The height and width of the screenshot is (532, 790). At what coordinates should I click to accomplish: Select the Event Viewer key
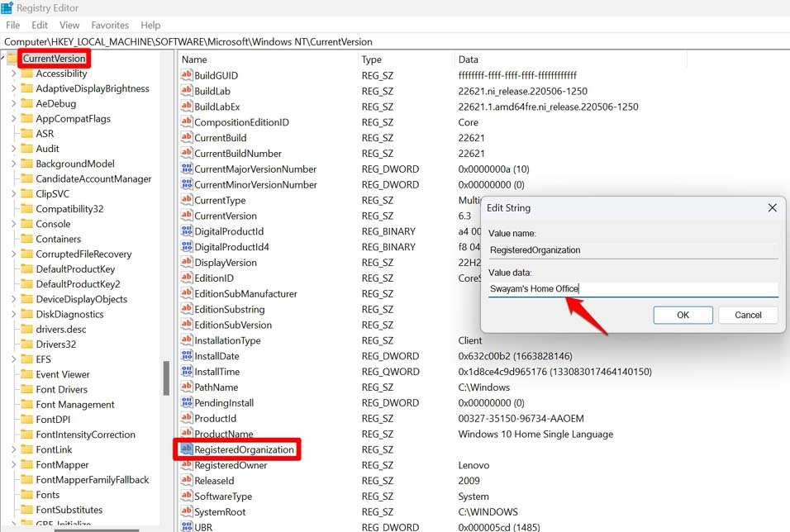63,374
